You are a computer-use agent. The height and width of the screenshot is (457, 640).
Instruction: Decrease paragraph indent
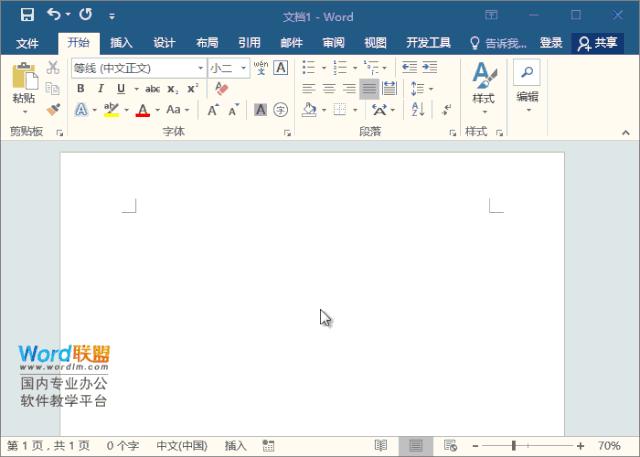pyautogui.click(x=409, y=67)
